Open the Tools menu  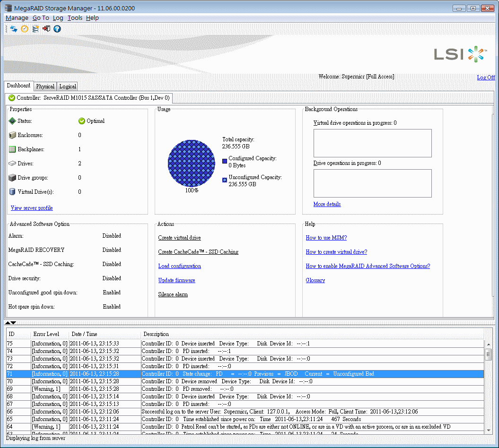(x=75, y=18)
